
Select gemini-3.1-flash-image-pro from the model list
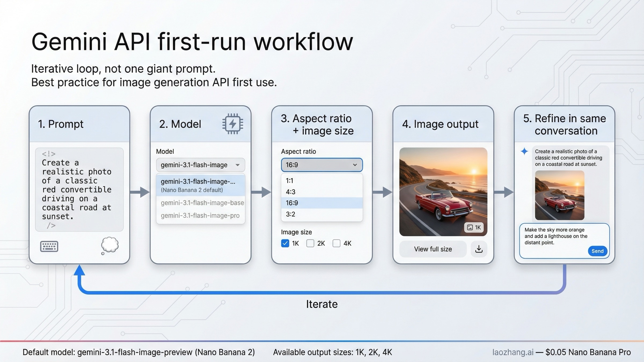click(201, 215)
